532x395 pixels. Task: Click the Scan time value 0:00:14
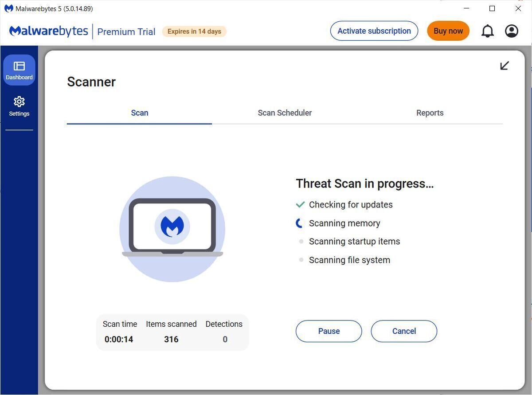point(119,340)
